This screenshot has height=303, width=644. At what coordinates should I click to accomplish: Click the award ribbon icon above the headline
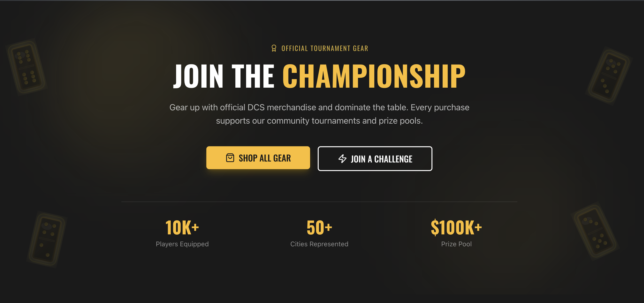(274, 48)
